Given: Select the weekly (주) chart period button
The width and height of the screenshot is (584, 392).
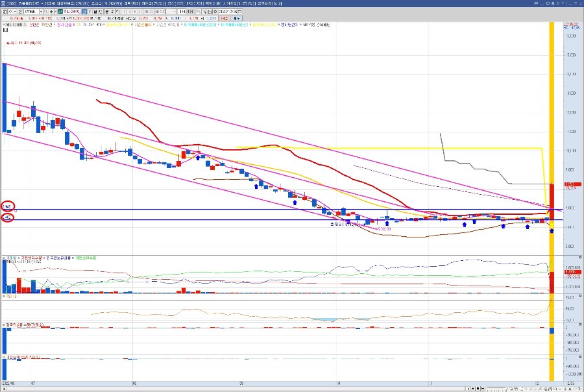Looking at the screenshot, I should tap(90, 12).
